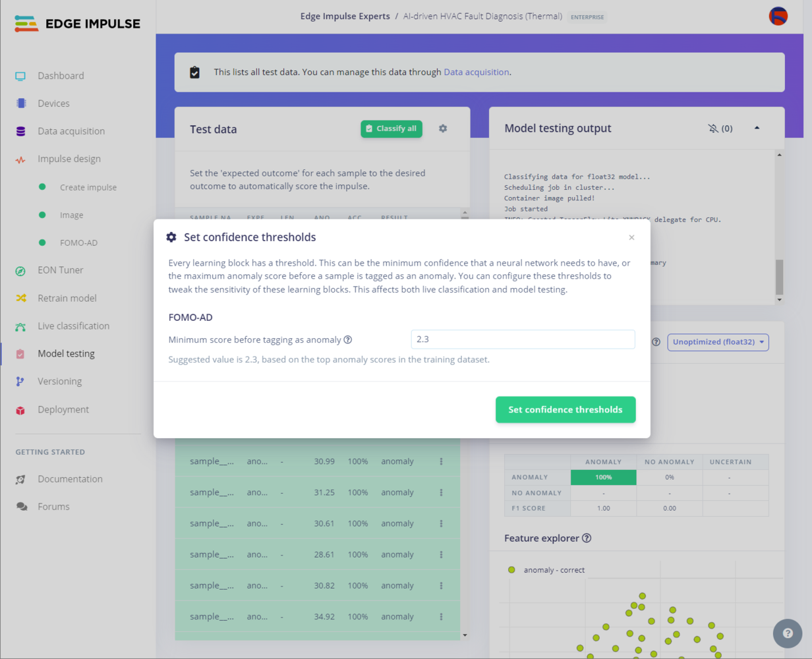Click the ENTERPRISE badge
The height and width of the screenshot is (659, 812).
(587, 16)
